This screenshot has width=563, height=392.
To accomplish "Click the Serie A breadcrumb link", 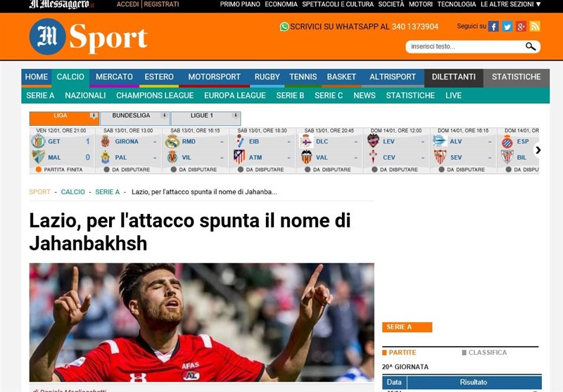I will pyautogui.click(x=108, y=192).
